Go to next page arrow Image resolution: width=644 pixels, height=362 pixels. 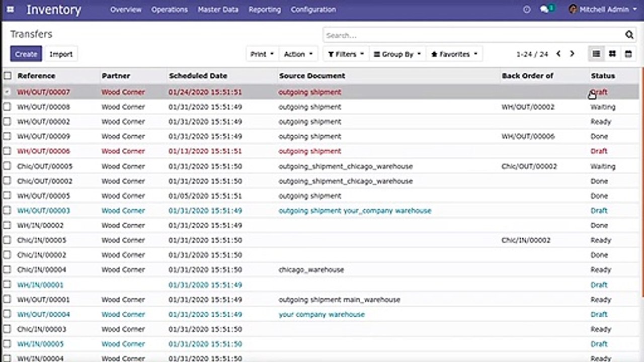[x=572, y=54]
